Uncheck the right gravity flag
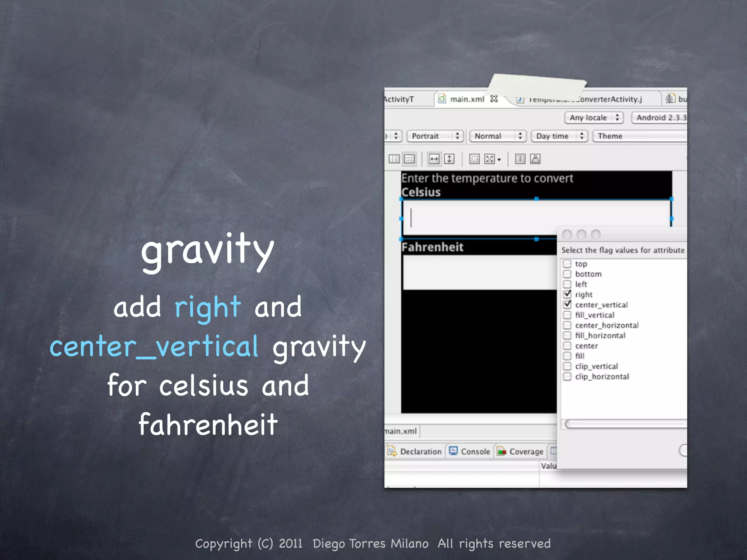The height and width of the screenshot is (560, 747). pyautogui.click(x=567, y=294)
